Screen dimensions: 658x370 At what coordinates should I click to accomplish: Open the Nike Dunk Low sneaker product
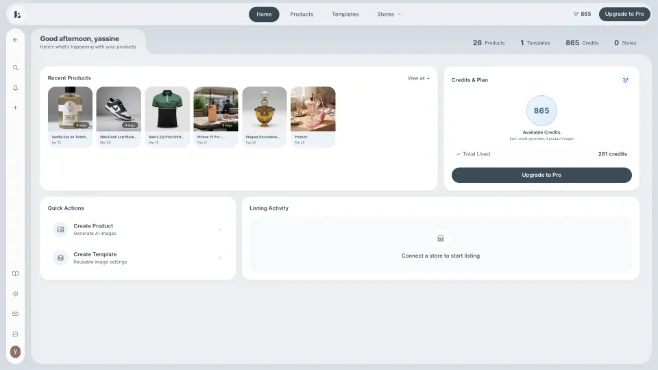coord(119,117)
